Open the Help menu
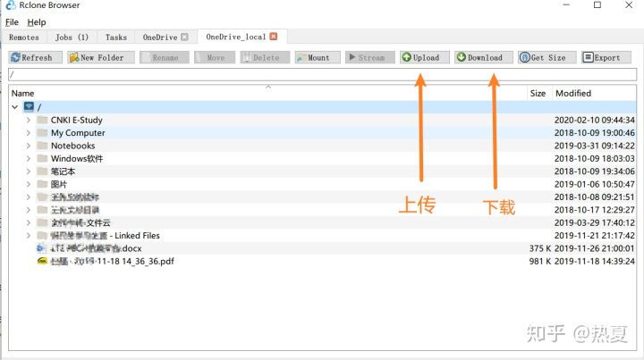Screen dimensions: 644x360 click(x=37, y=22)
